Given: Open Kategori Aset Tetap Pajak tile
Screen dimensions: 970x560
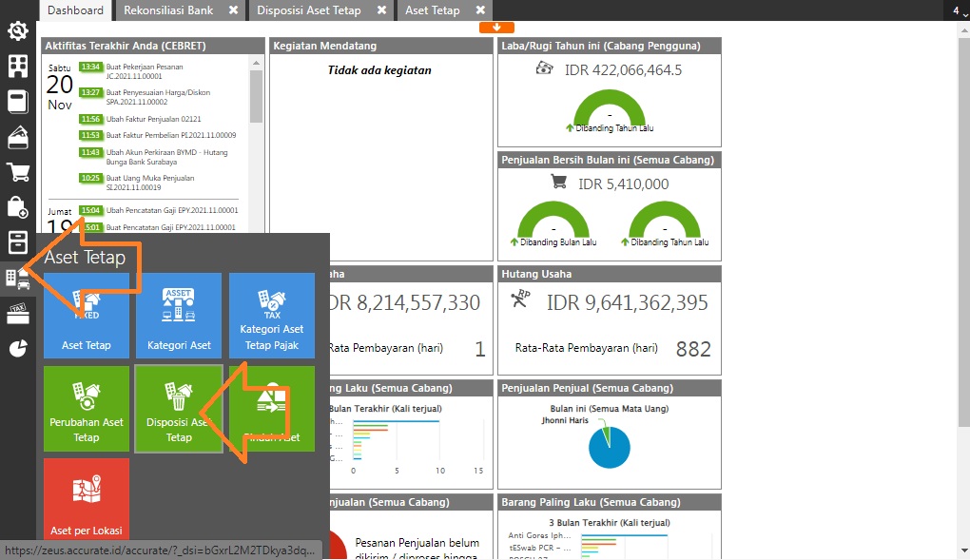Looking at the screenshot, I should (x=272, y=316).
